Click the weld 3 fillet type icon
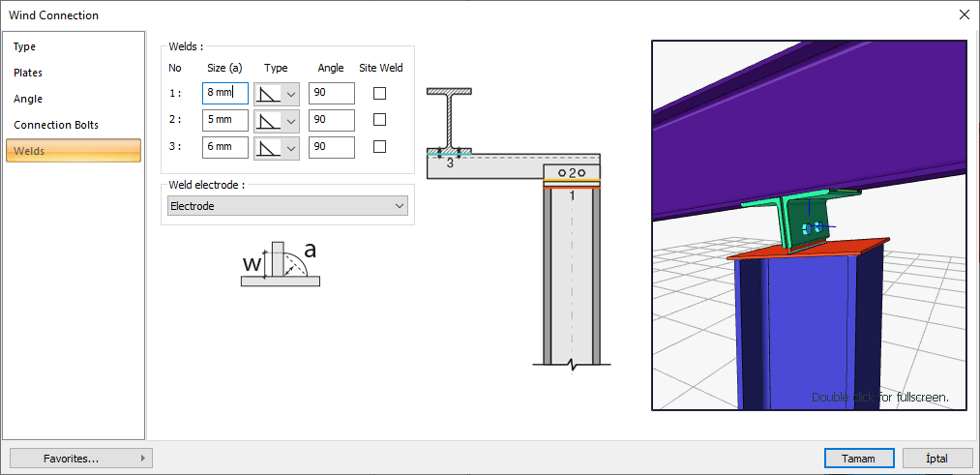This screenshot has height=475, width=980. tap(268, 148)
